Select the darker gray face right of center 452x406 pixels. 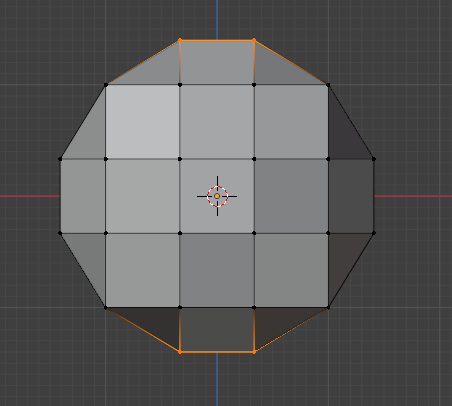[x=291, y=196]
